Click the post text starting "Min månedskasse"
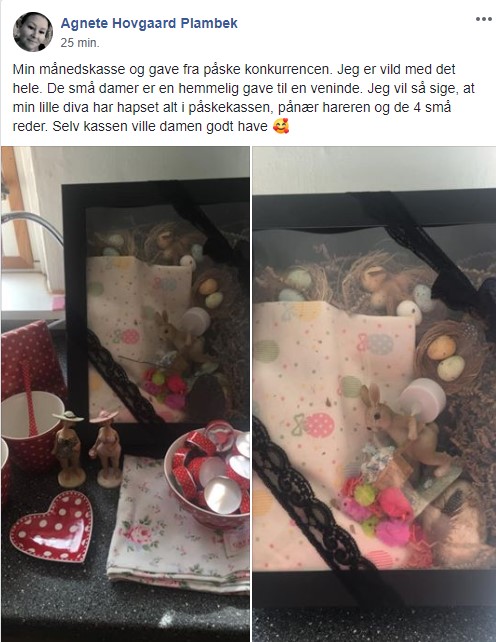Image resolution: width=496 pixels, height=642 pixels. coord(244,97)
